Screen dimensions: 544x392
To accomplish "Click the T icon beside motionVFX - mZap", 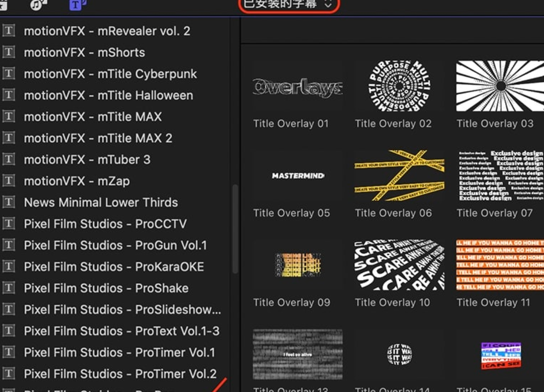I will tap(9, 180).
